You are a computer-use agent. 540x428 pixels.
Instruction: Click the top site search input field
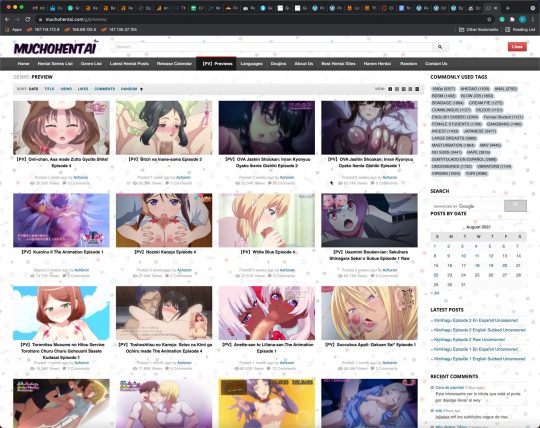click(274, 47)
